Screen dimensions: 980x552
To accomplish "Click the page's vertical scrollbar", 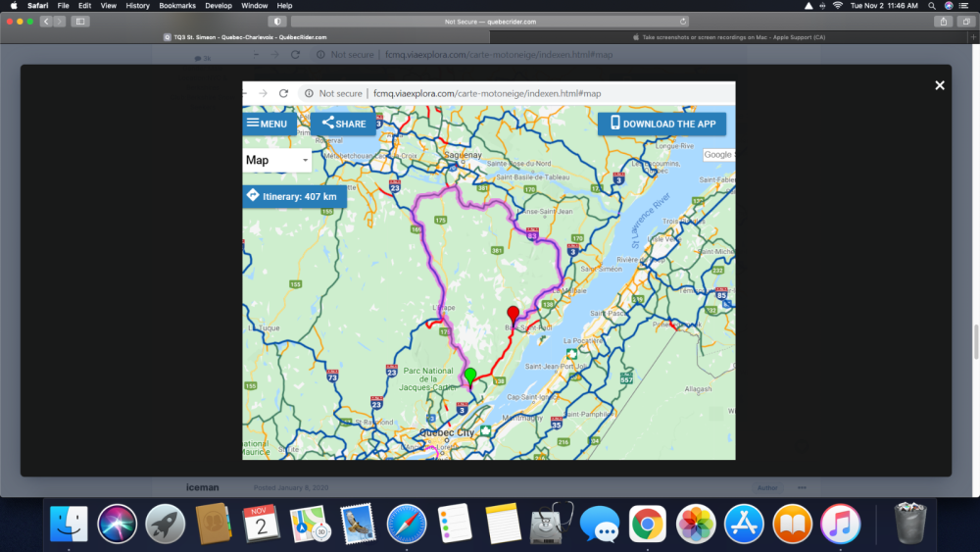I will (x=976, y=342).
